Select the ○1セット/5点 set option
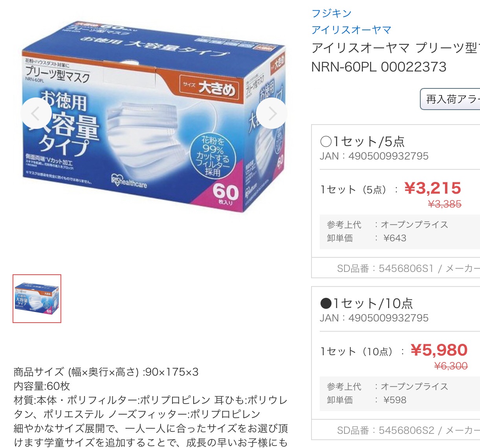This screenshot has height=448, width=480. click(362, 141)
